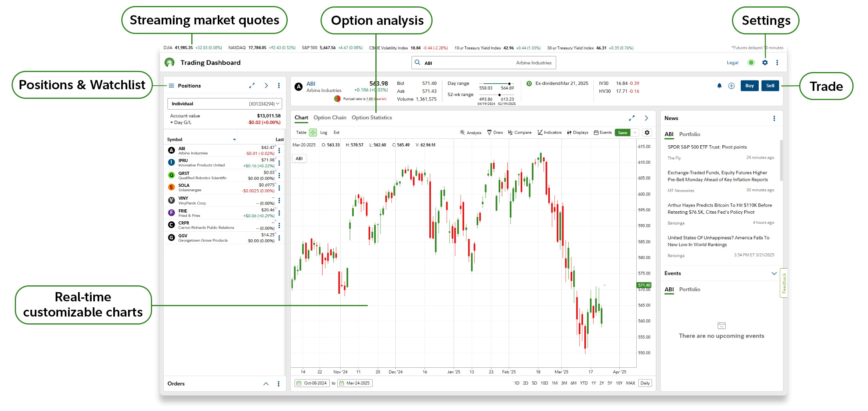This screenshot has height=411, width=868.
Task: Open the chart Draw tools
Action: point(495,132)
